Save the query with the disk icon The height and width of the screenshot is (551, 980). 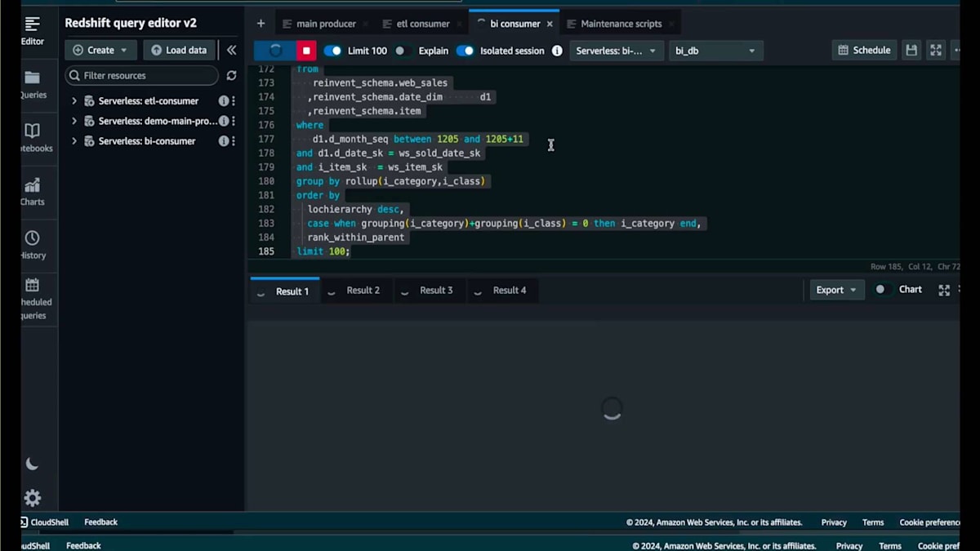[911, 51]
